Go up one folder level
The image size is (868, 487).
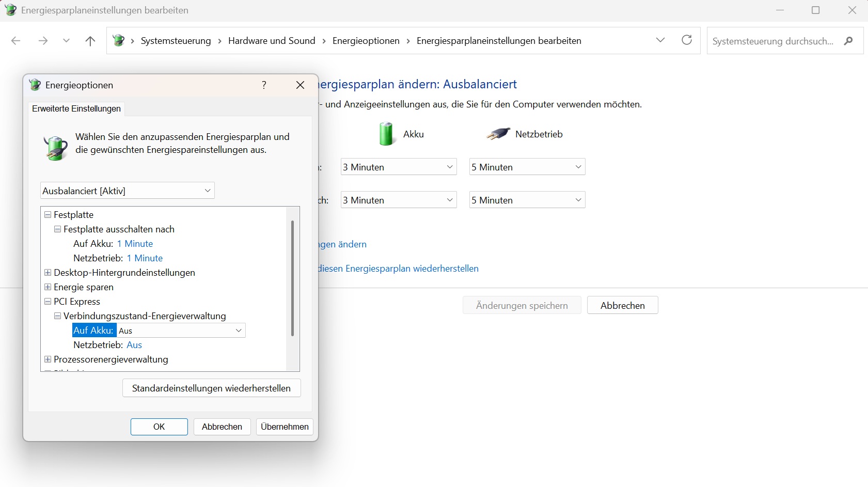click(x=90, y=41)
